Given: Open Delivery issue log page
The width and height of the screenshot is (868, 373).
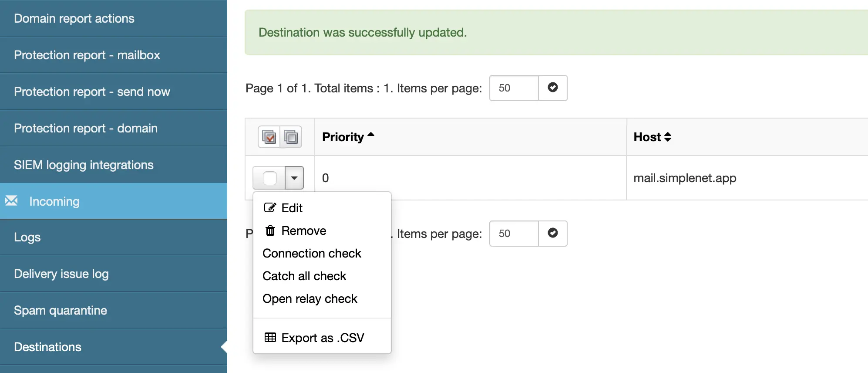Looking at the screenshot, I should point(61,274).
